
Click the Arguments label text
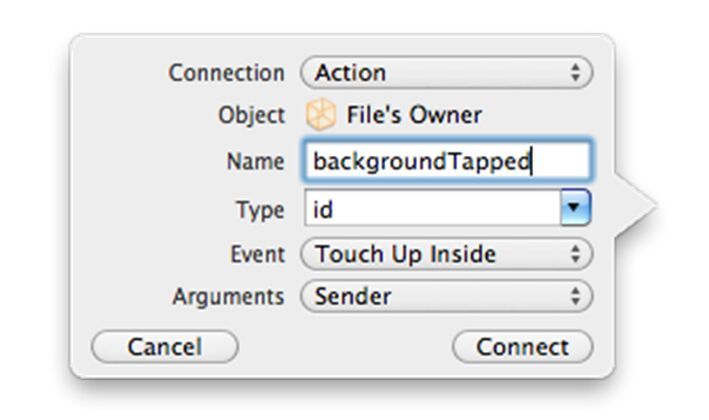point(228,297)
